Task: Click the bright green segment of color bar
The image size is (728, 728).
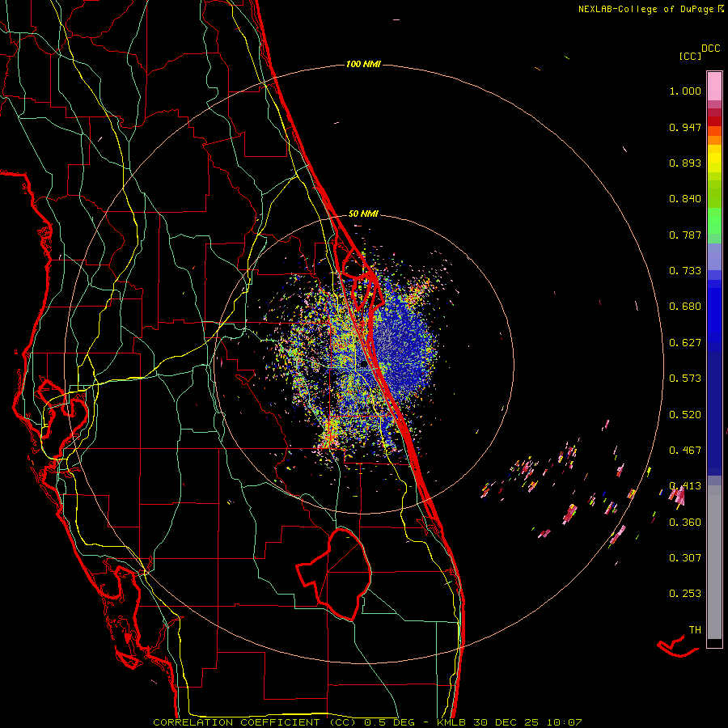Action: click(714, 221)
